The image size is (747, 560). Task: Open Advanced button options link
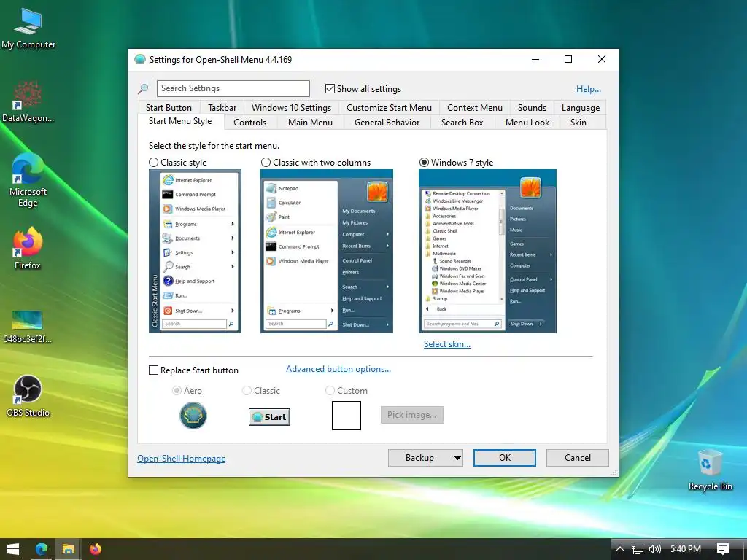pos(338,369)
